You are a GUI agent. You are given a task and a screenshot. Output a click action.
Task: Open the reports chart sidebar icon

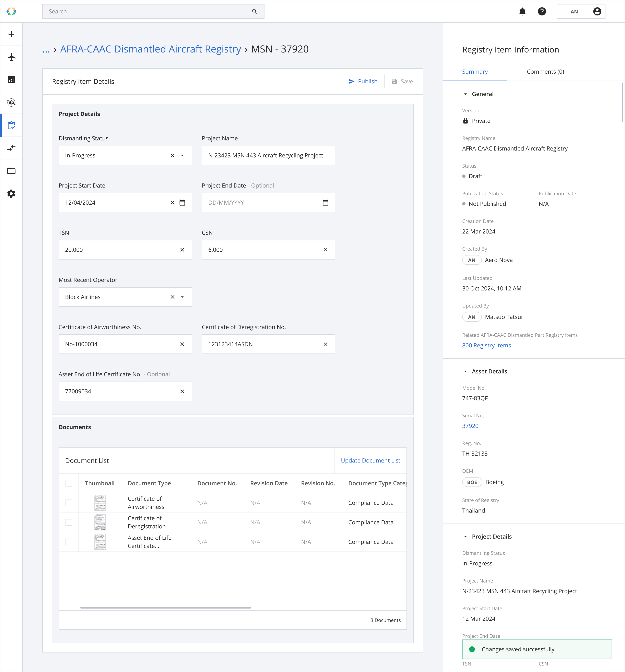pos(12,80)
